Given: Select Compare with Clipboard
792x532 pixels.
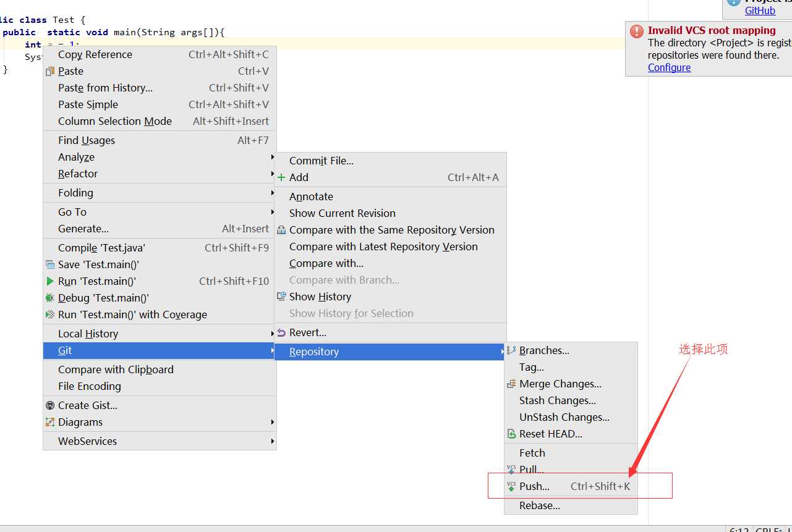Looking at the screenshot, I should (x=160, y=369).
